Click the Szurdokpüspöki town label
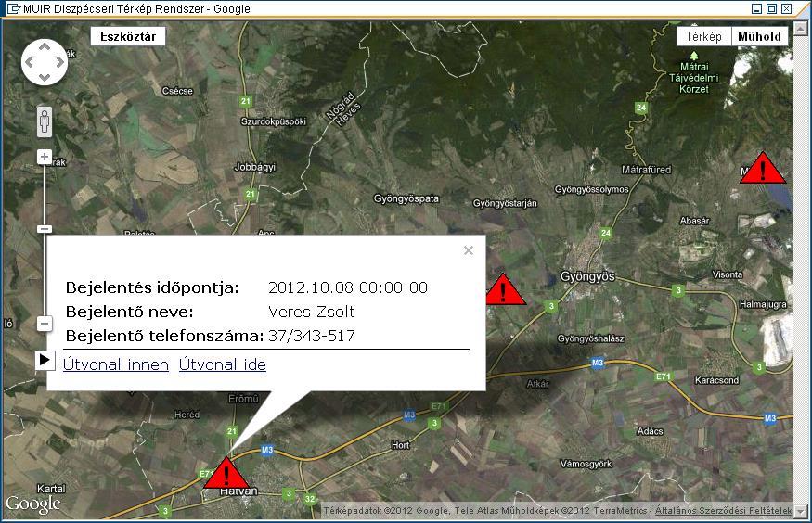The image size is (812, 523). click(x=274, y=121)
